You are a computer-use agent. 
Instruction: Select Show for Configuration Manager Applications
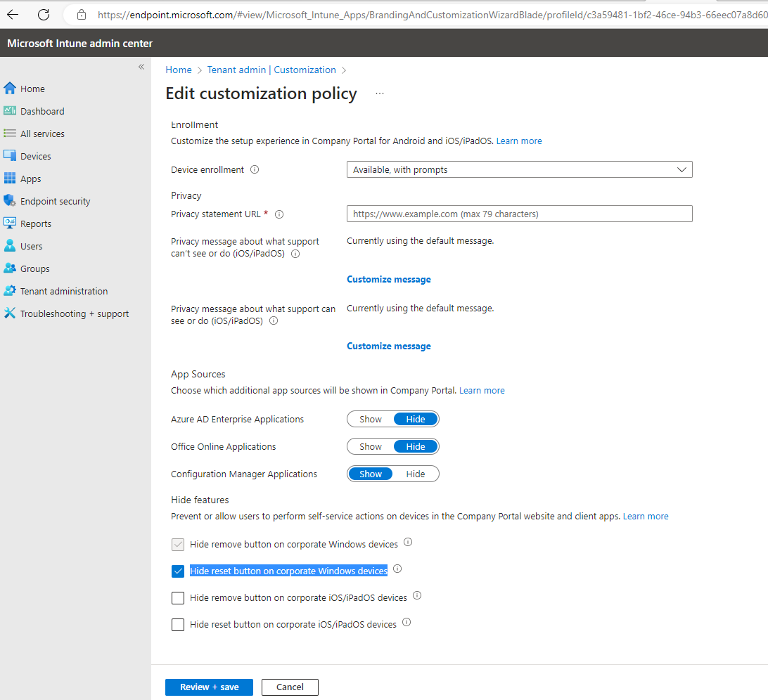coord(370,474)
